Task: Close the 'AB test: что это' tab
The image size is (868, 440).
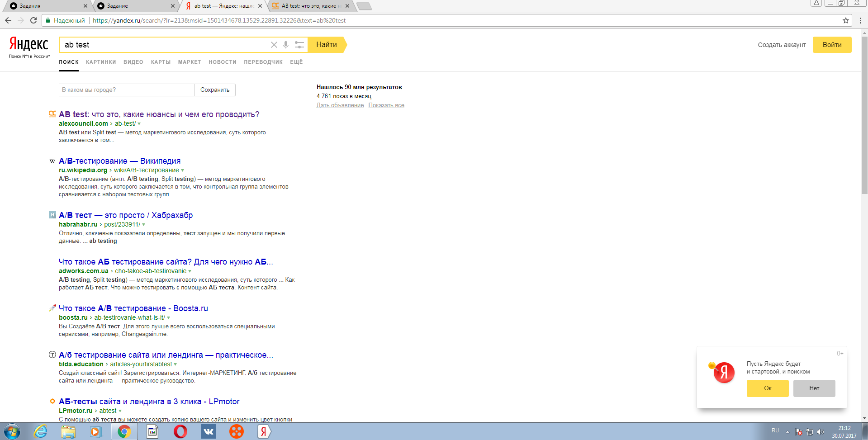Action: click(x=347, y=6)
